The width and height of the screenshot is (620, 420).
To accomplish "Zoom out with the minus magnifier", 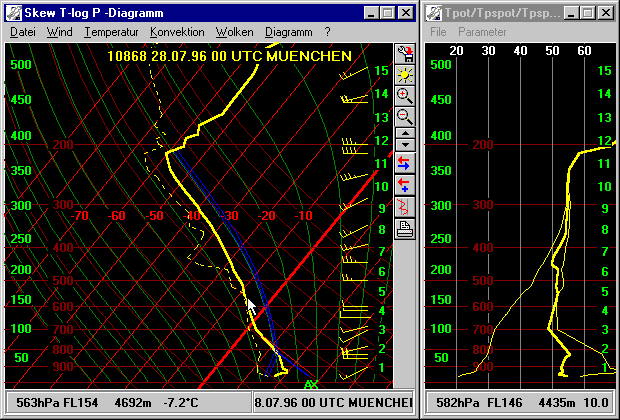I will (x=405, y=116).
